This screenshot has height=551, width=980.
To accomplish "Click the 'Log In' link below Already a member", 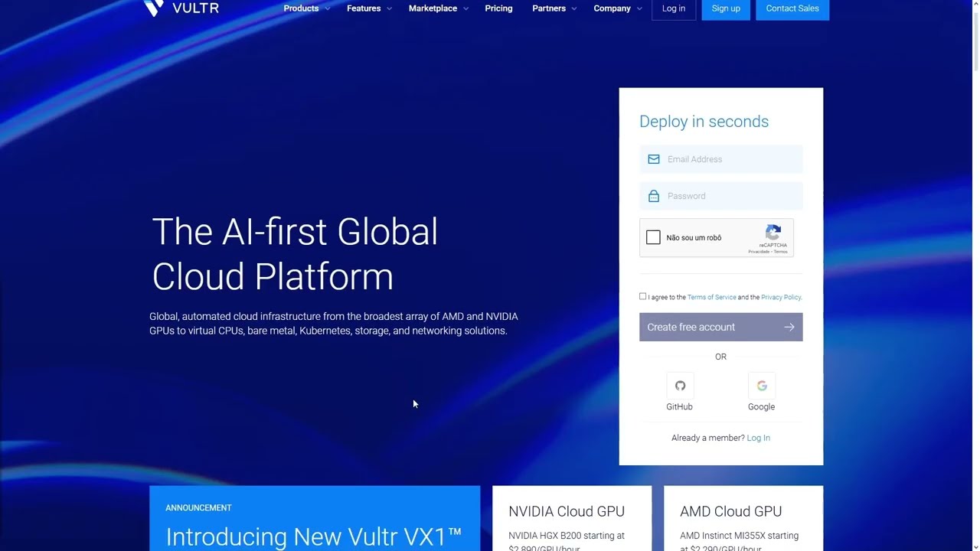I will (759, 438).
